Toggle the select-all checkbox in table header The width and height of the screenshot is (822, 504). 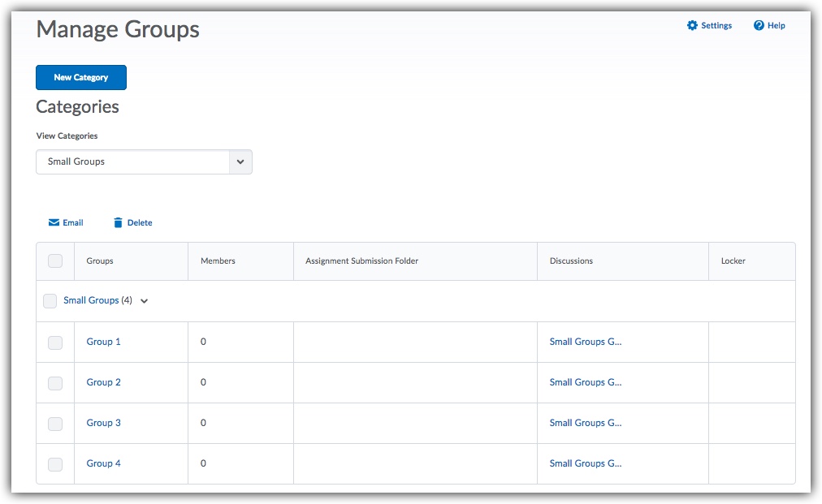click(55, 261)
